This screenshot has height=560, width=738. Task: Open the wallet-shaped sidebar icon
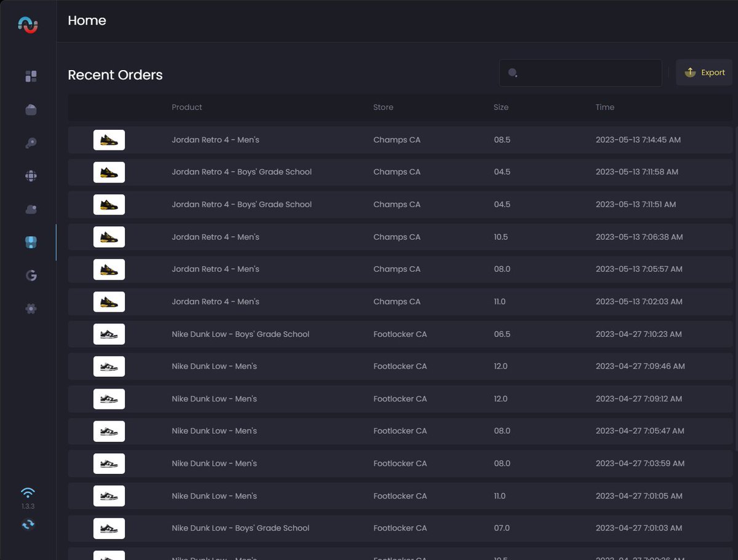[x=31, y=109]
